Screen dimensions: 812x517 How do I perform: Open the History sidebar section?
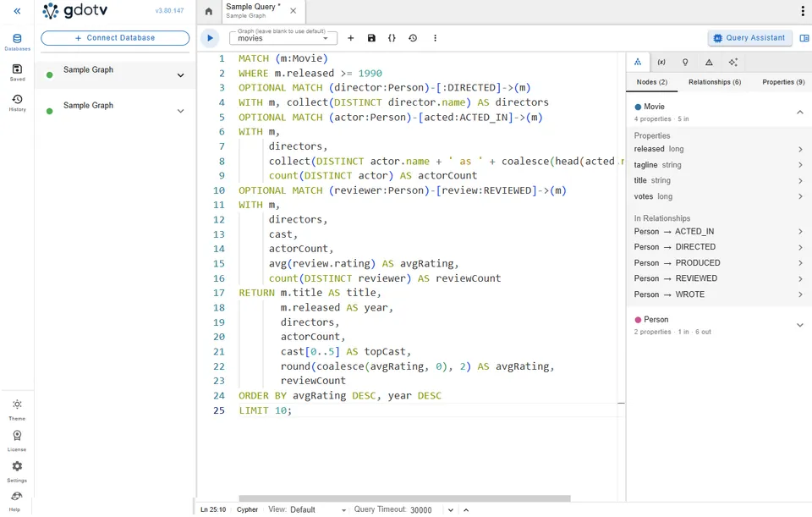tap(17, 102)
